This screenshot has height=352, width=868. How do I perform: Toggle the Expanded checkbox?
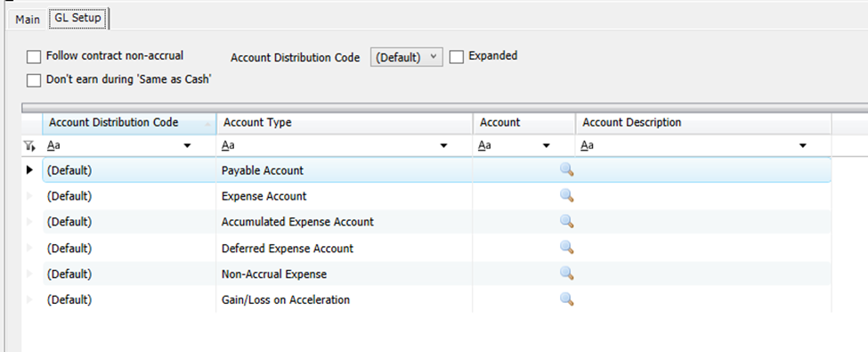(456, 56)
